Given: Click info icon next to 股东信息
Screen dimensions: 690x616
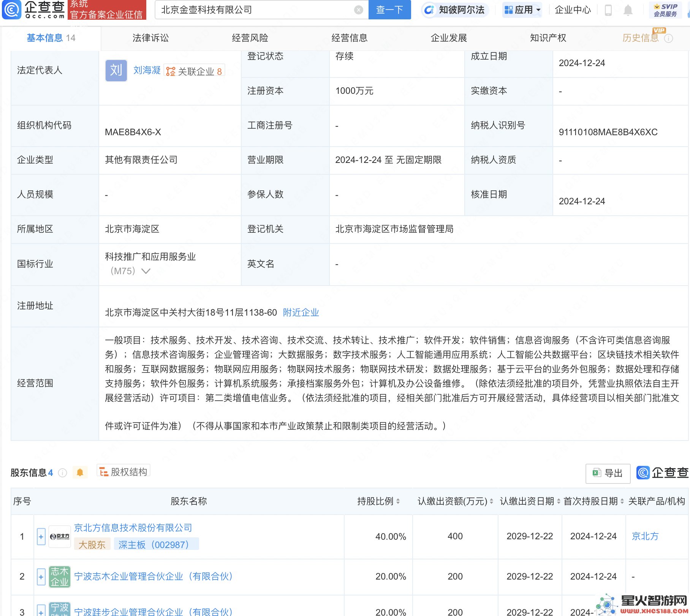Looking at the screenshot, I should click(x=62, y=473).
